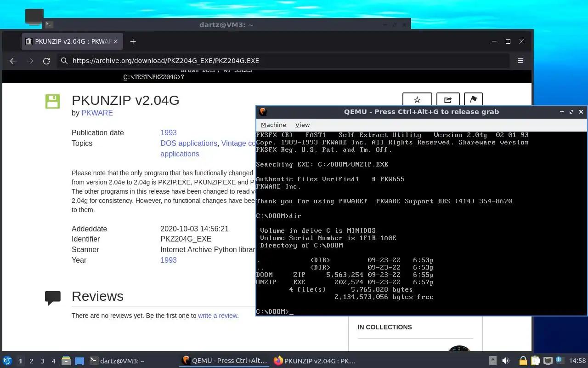The height and width of the screenshot is (368, 588).
Task: Click the 2020-10-03 14:56:21 Addeddate value
Action: click(194, 229)
